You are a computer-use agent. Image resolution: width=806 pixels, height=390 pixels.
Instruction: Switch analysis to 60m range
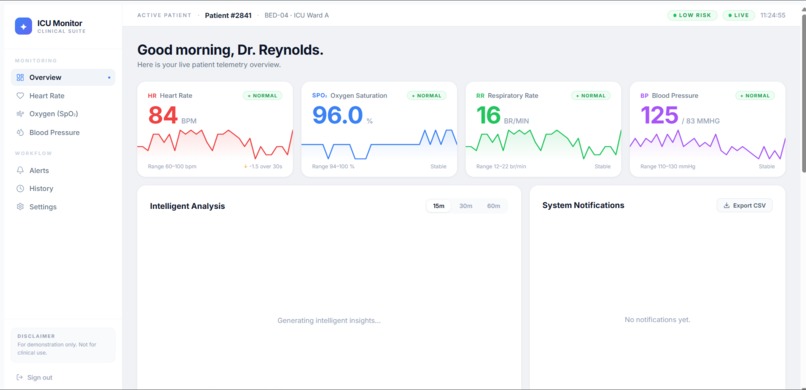point(493,206)
